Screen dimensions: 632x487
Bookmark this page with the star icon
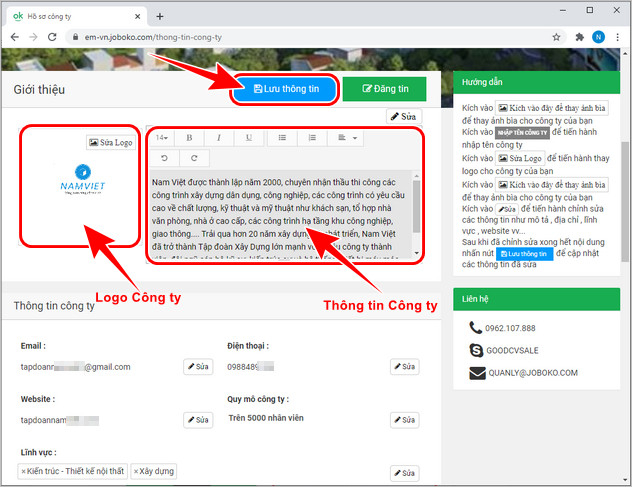pos(556,37)
